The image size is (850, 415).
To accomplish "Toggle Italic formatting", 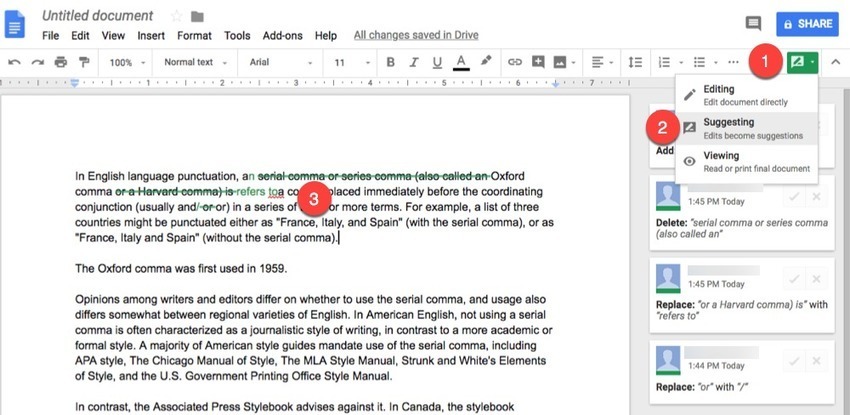I will click(414, 62).
